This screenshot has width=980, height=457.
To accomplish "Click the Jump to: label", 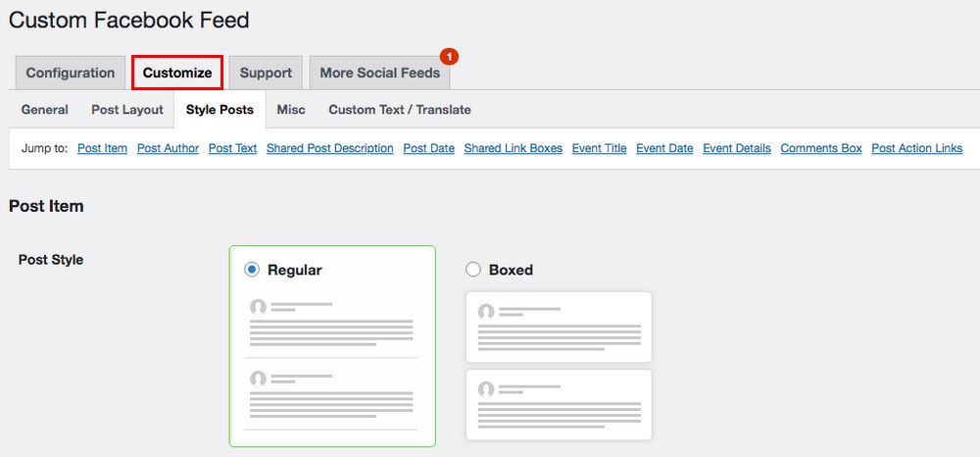I will pyautogui.click(x=44, y=148).
